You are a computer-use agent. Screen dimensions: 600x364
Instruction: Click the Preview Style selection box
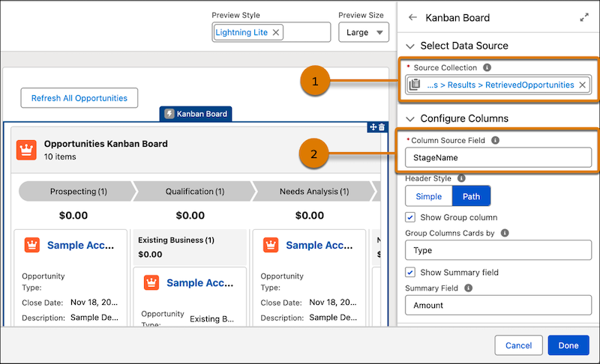click(x=271, y=32)
